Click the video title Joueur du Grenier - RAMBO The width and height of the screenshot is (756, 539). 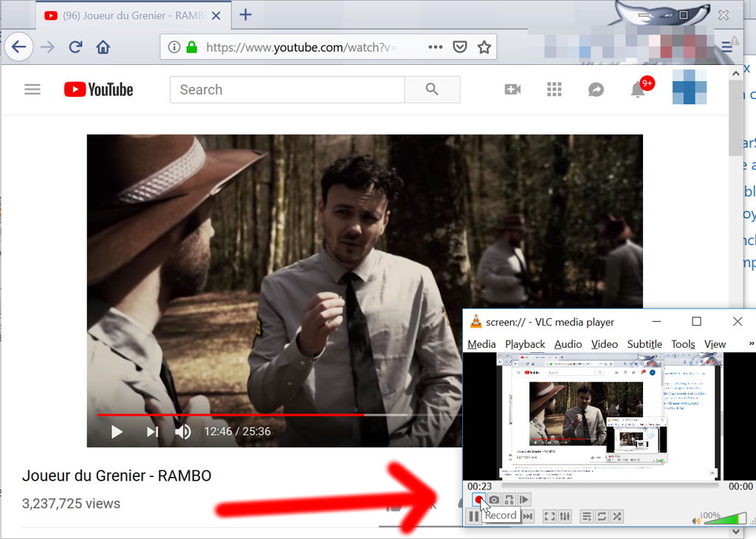[117, 476]
